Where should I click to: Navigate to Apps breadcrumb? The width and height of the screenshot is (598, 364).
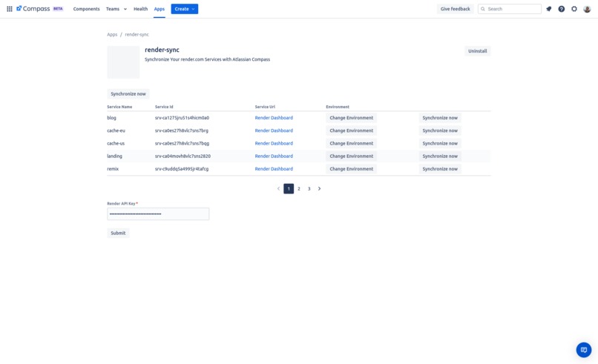tap(112, 34)
